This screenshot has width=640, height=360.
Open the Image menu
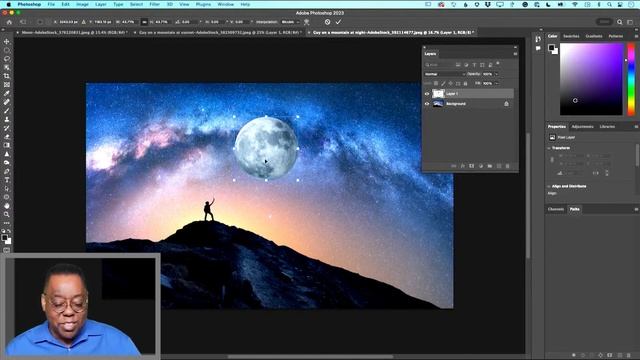[82, 4]
